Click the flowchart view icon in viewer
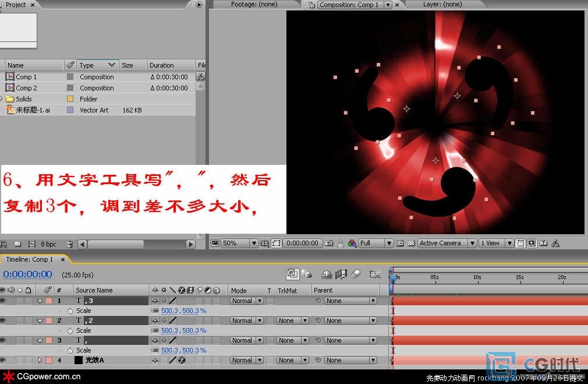The image size is (588, 384). (555, 244)
